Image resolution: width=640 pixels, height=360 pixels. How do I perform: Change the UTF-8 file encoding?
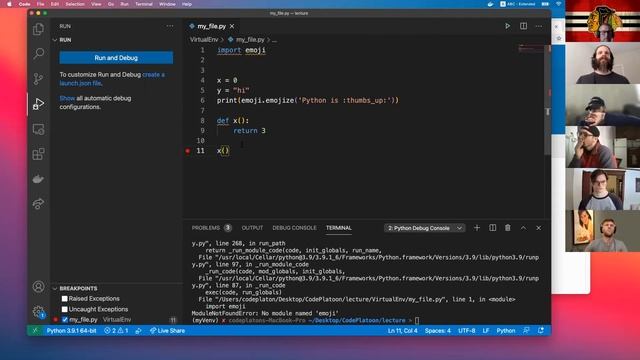point(467,331)
